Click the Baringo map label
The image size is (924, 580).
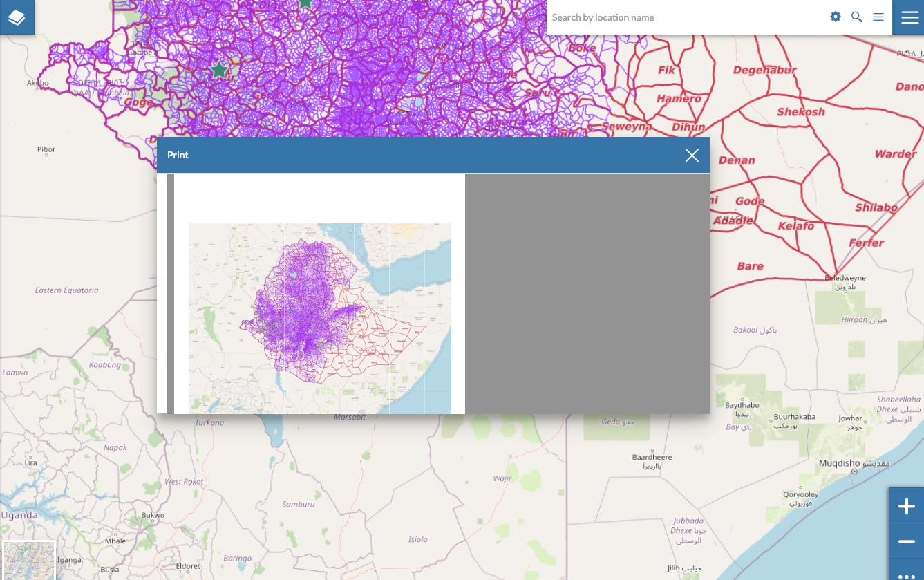pyautogui.click(x=238, y=558)
